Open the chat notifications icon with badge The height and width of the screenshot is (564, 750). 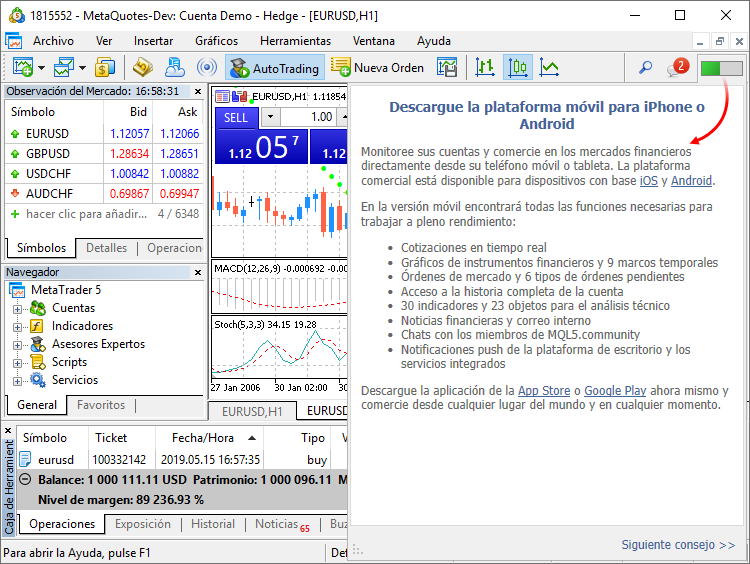tap(676, 68)
